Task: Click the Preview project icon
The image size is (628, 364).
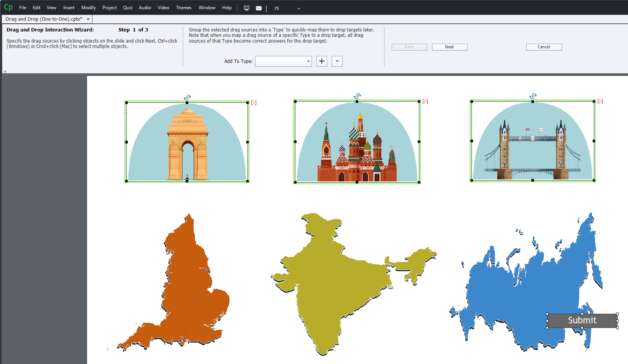Action: click(x=246, y=8)
